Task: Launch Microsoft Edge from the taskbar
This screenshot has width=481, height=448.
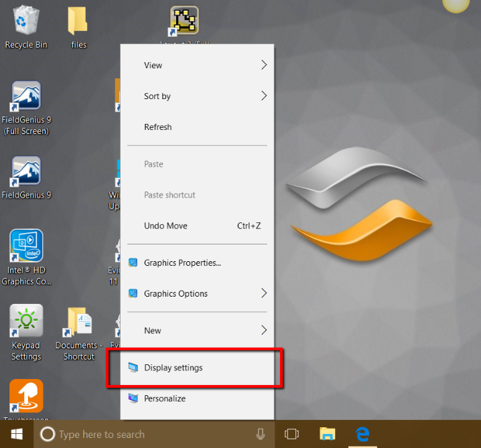Action: click(362, 434)
